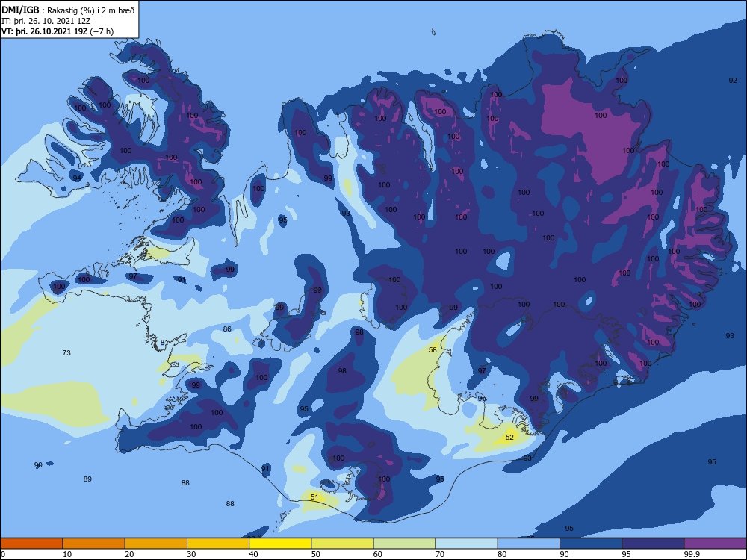The width and height of the screenshot is (747, 560).
Task: Click the humidity value '86' on the map
Action: (x=227, y=329)
